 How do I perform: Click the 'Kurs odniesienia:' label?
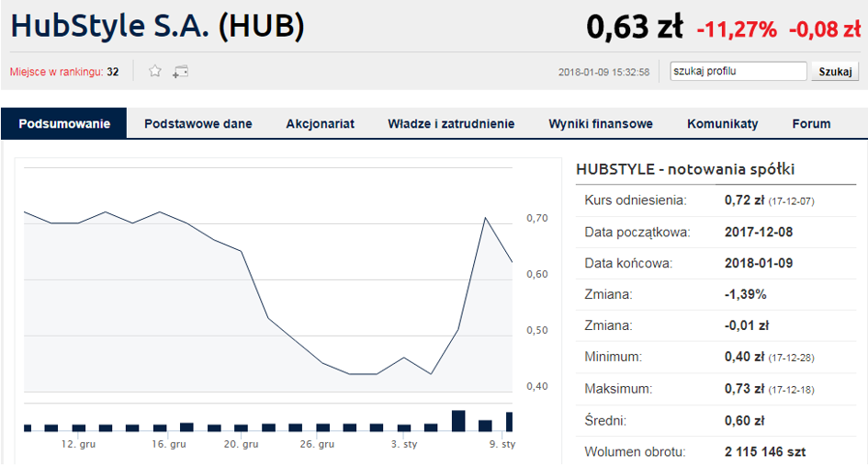(x=636, y=200)
